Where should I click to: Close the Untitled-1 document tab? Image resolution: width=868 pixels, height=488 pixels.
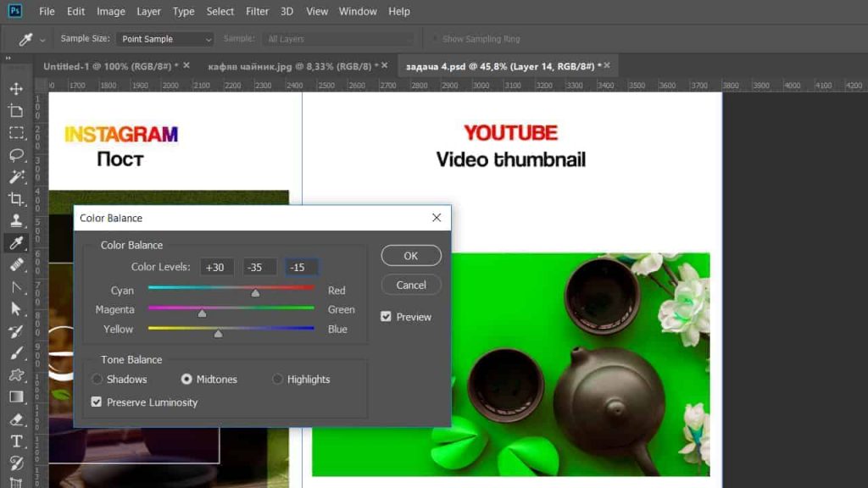point(186,65)
